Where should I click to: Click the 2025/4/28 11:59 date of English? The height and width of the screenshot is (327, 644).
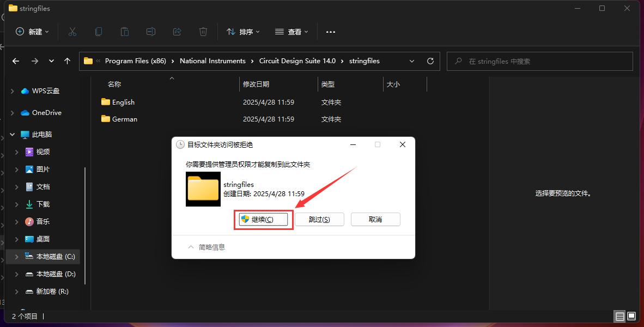click(x=268, y=102)
